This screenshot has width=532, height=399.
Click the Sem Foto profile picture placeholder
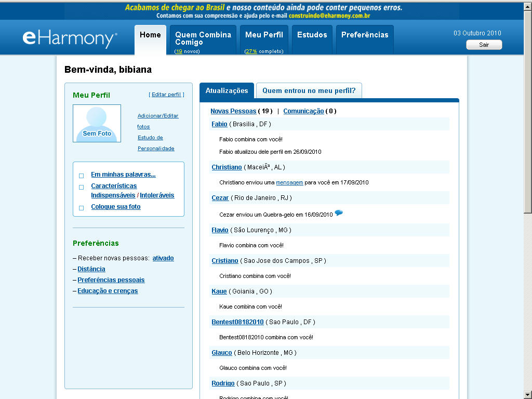(x=97, y=123)
